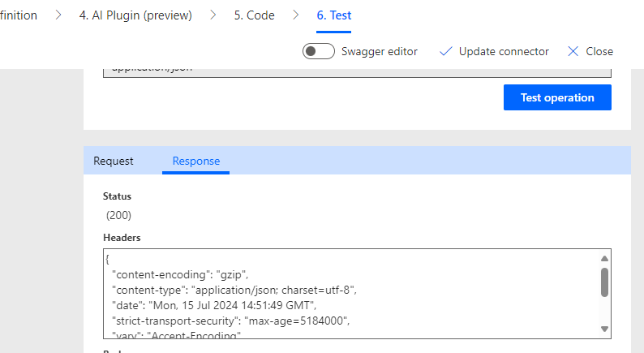
Task: Go to the 5. Code step
Action: pos(254,15)
